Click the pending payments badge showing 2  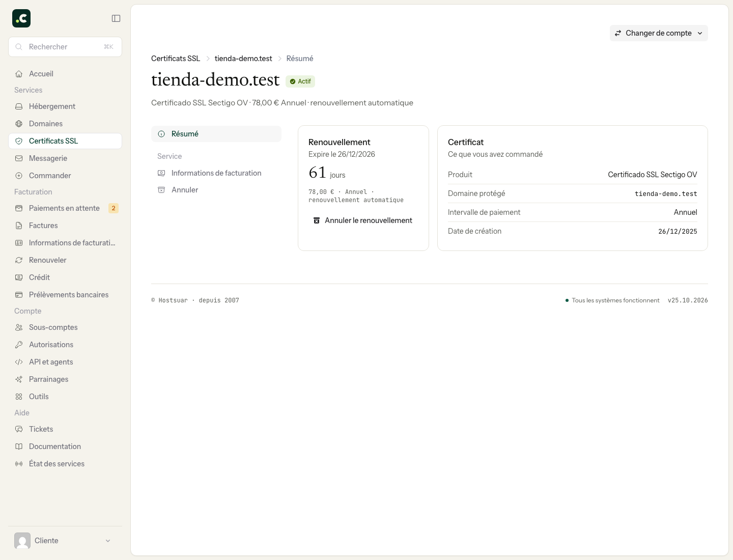click(114, 208)
